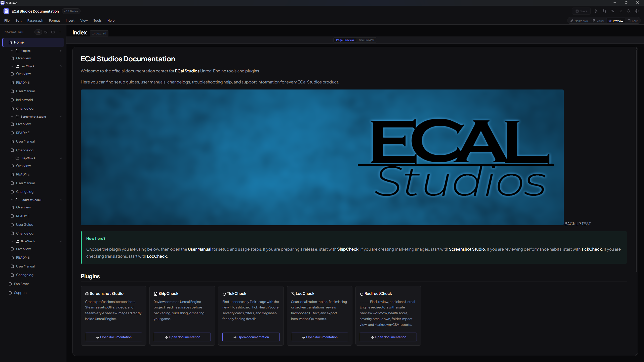The width and height of the screenshot is (644, 362).
Task: Open hello world page in navigation
Action: click(x=24, y=100)
